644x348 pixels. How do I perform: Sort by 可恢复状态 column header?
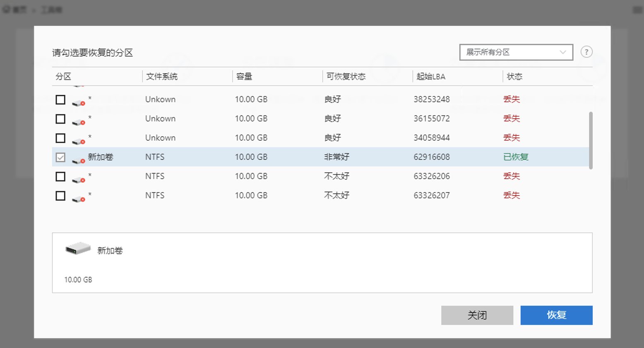(x=346, y=77)
